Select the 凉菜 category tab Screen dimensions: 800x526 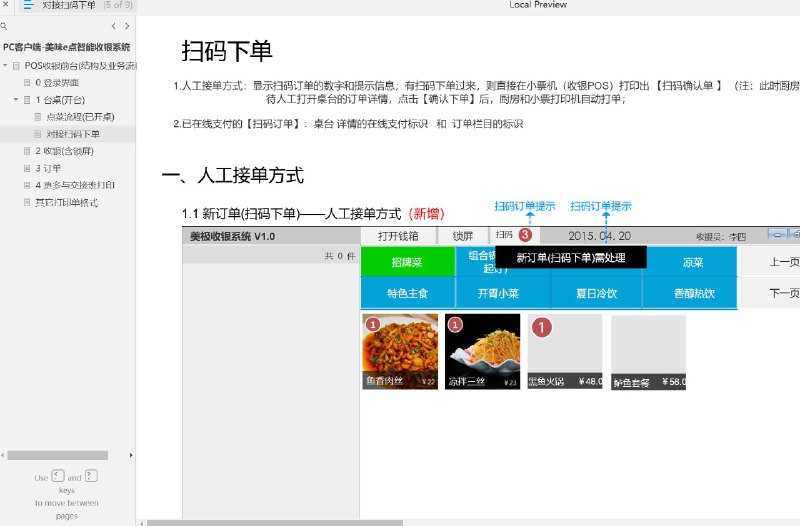[x=691, y=262]
